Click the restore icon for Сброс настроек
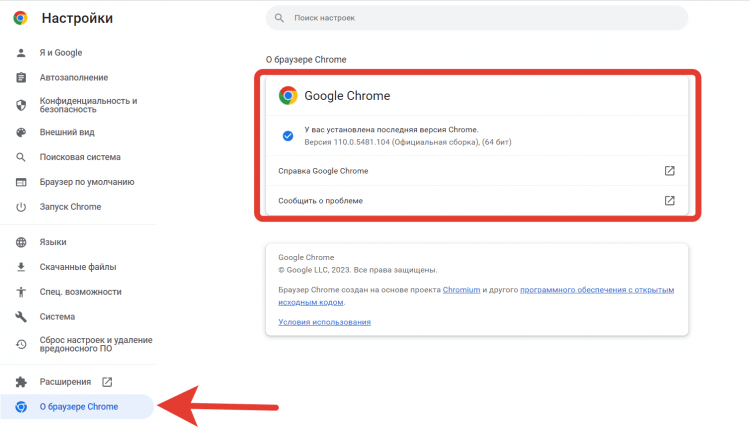 (x=21, y=344)
